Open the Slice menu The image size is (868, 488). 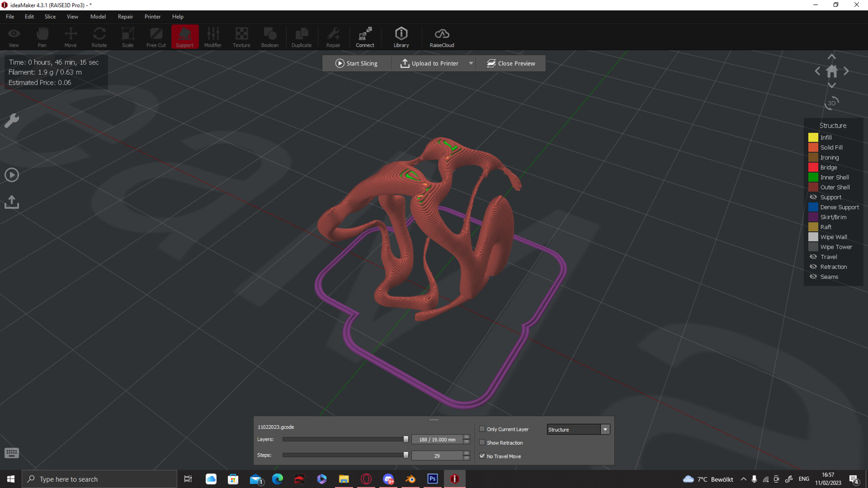50,16
